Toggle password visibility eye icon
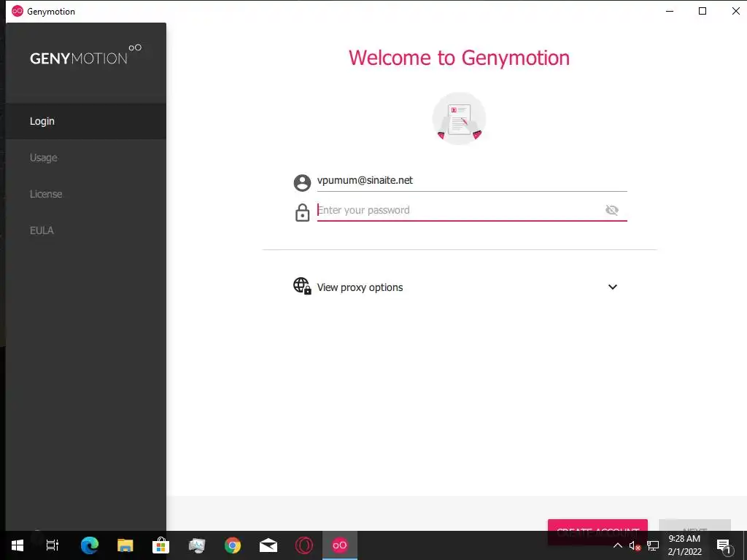747x560 pixels. tap(612, 210)
